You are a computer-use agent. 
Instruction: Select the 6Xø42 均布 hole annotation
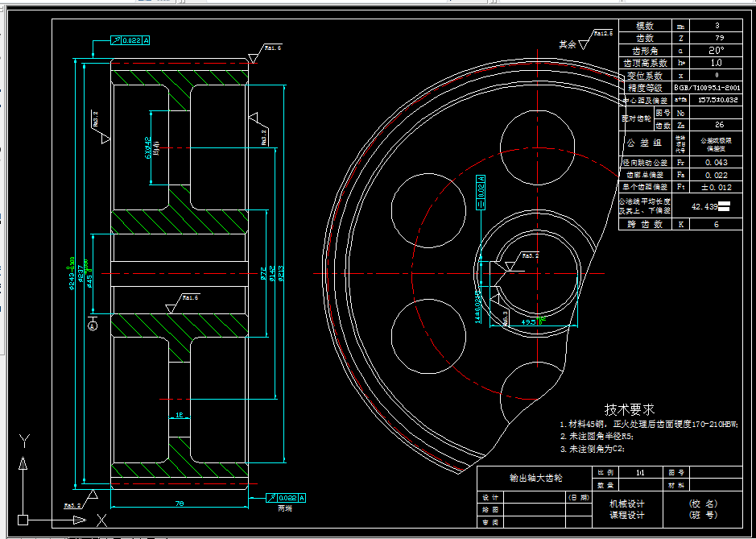click(152, 149)
